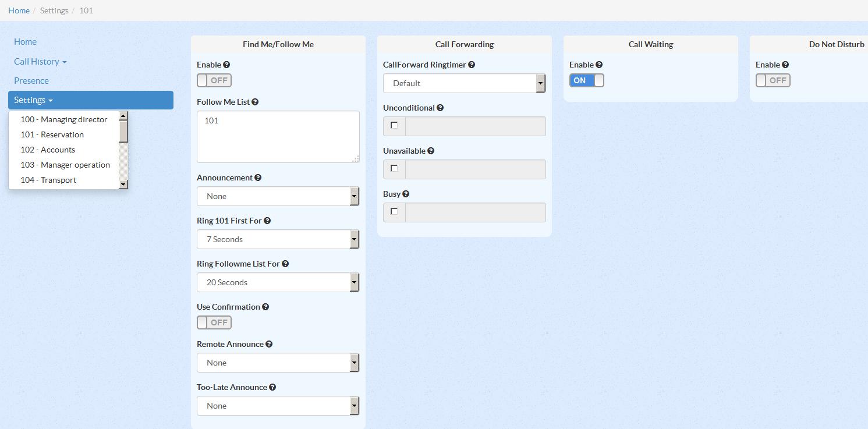The height and width of the screenshot is (429, 868).
Task: Click the 101 breadcrumb text
Action: coord(86,10)
